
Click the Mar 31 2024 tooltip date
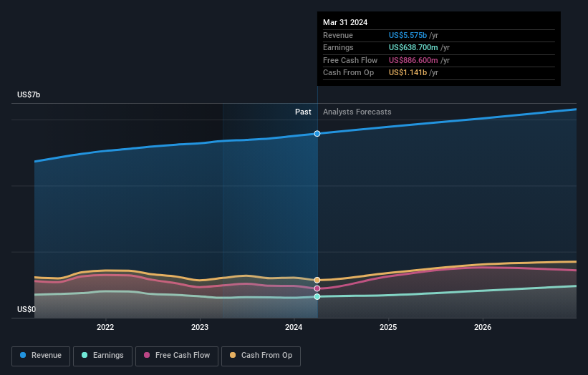(345, 22)
